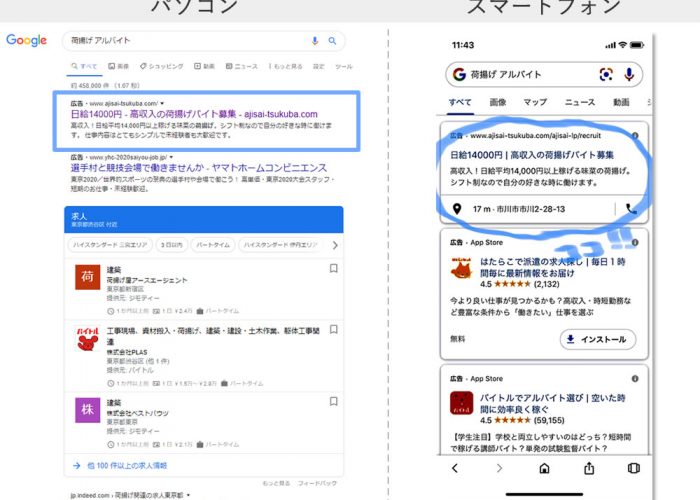
Task: Click the バイトル mascot job logo
Action: 88,339
